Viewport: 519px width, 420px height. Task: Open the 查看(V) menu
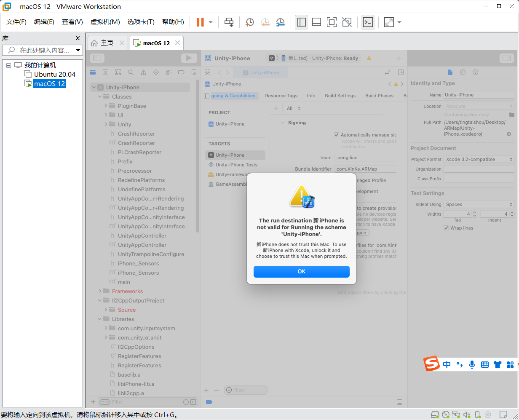[72, 22]
